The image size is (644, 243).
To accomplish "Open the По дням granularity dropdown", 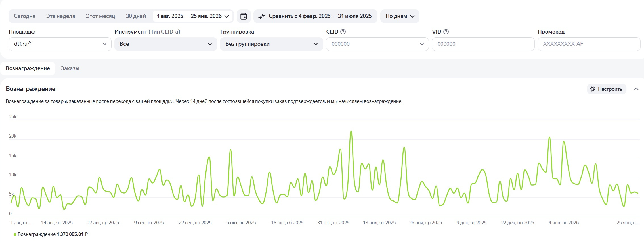I will [x=400, y=16].
